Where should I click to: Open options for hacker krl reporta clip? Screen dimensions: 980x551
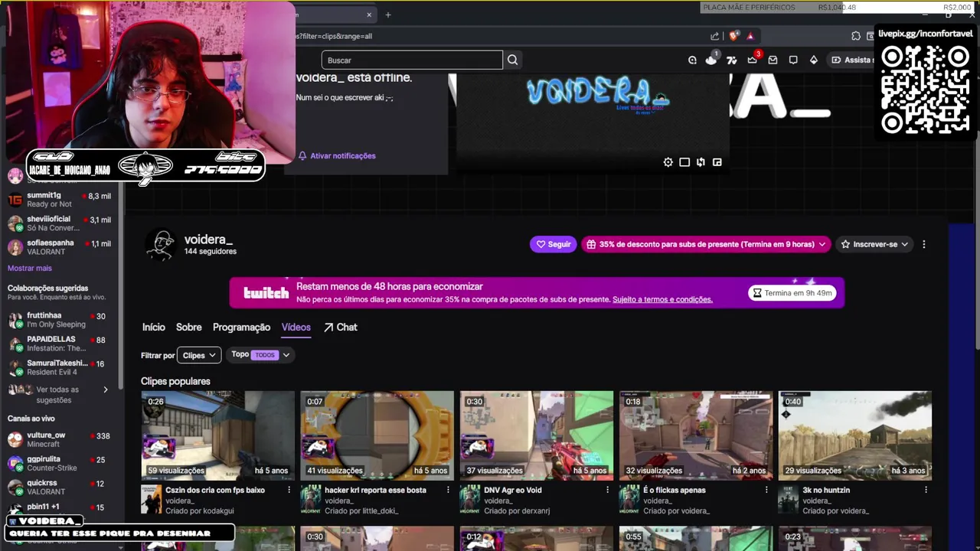(448, 490)
